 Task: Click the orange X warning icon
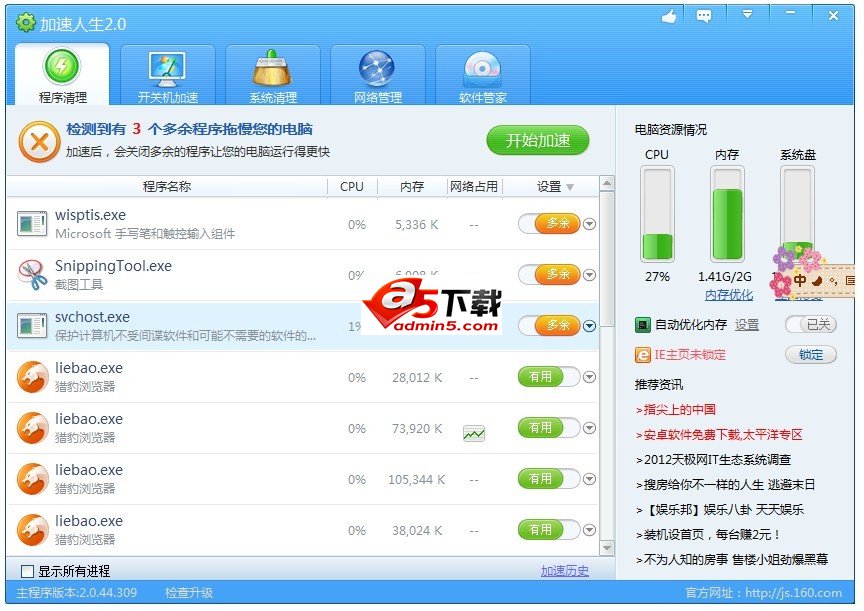click(x=39, y=142)
